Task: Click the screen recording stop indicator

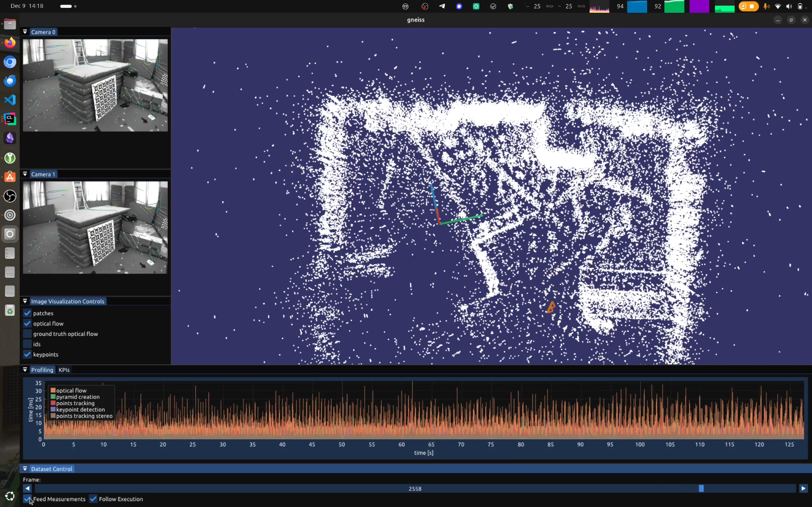Action: [748, 6]
